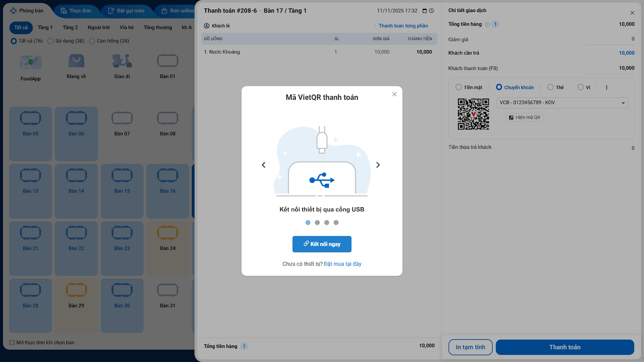This screenshot has height=362, width=644.
Task: Open the Đặt mua tại đây link
Action: [343, 264]
